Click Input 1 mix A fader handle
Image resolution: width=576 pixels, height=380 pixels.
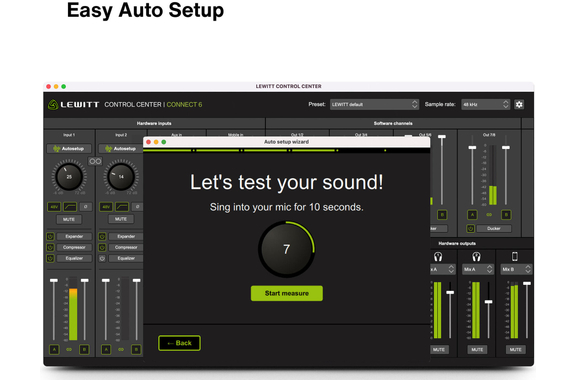tap(54, 280)
